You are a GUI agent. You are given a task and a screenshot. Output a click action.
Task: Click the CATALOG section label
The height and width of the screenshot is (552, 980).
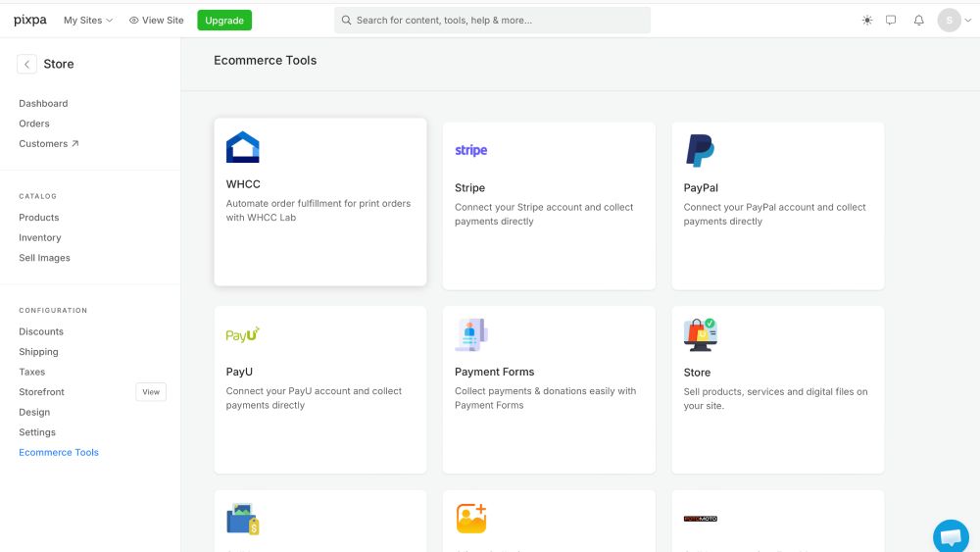point(37,196)
